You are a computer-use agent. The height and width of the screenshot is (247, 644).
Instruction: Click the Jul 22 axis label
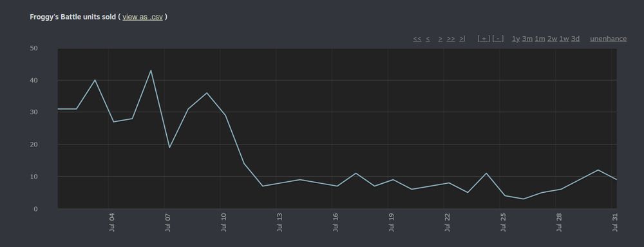pos(448,222)
